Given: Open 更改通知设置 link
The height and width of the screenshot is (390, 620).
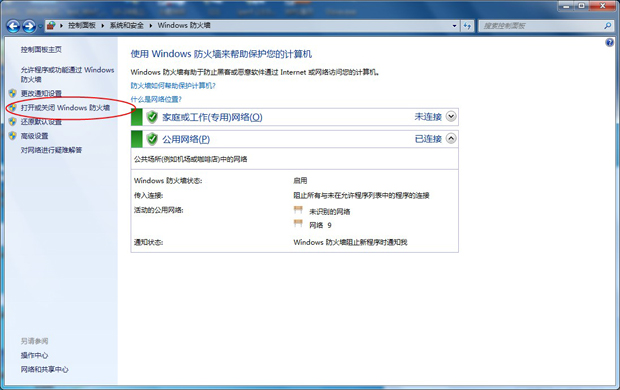Looking at the screenshot, I should tap(41, 93).
